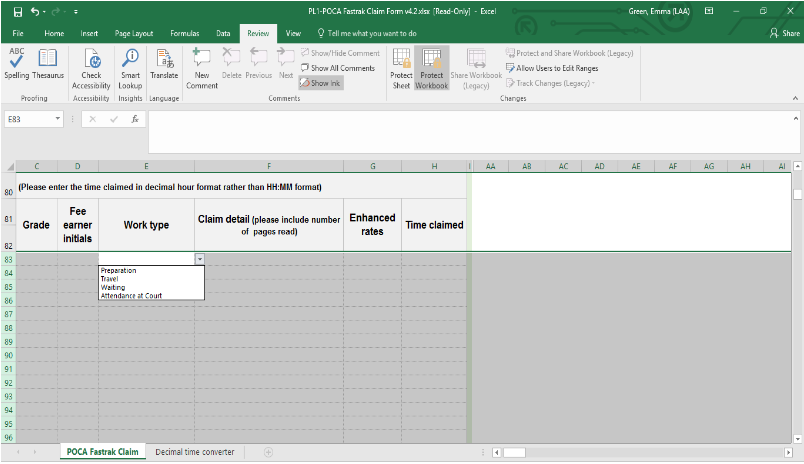Screen dimensions: 804x464
Task: Click the Protect Workbook icon
Action: point(432,67)
